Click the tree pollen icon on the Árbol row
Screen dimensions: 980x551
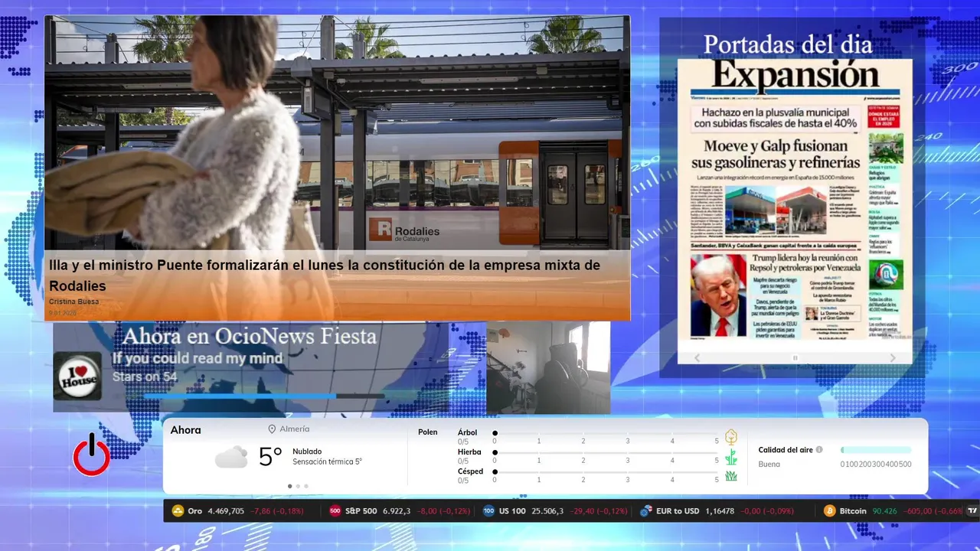pyautogui.click(x=731, y=437)
